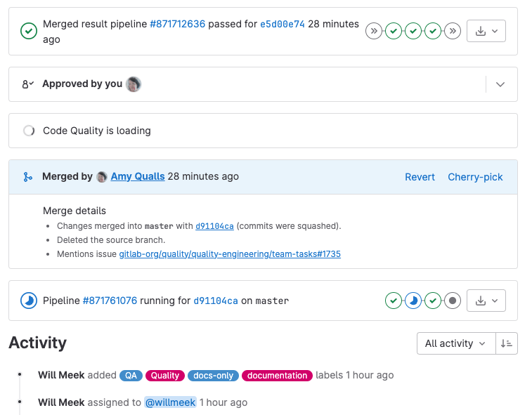Click the Revert button
The image size is (532, 415).
(420, 177)
